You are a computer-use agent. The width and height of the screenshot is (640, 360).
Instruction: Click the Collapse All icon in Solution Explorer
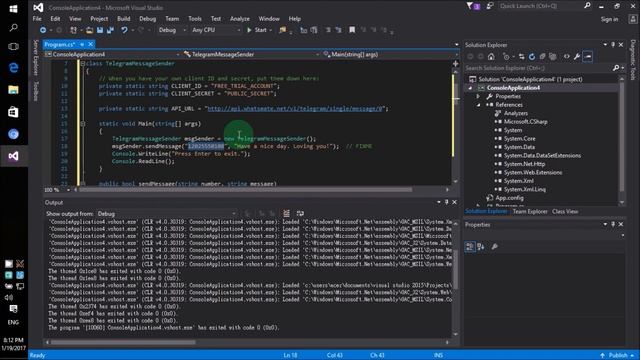click(542, 57)
